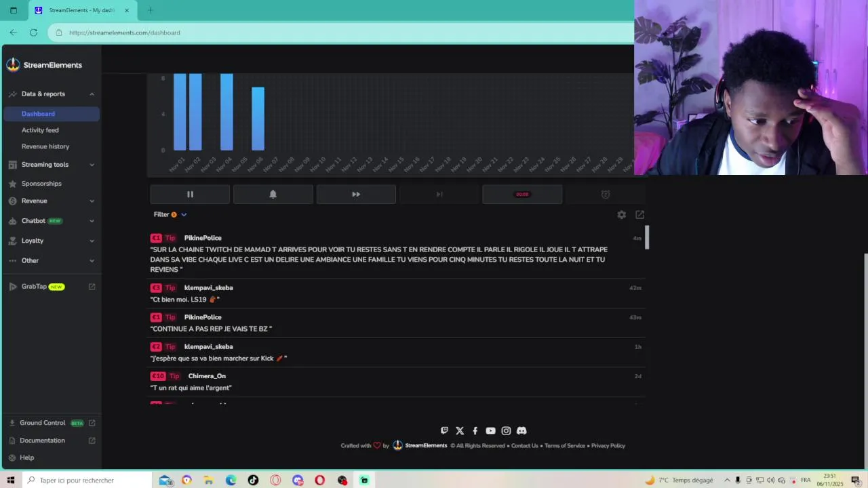Open Windows Start menu
Image resolution: width=868 pixels, height=488 pixels.
(x=11, y=480)
